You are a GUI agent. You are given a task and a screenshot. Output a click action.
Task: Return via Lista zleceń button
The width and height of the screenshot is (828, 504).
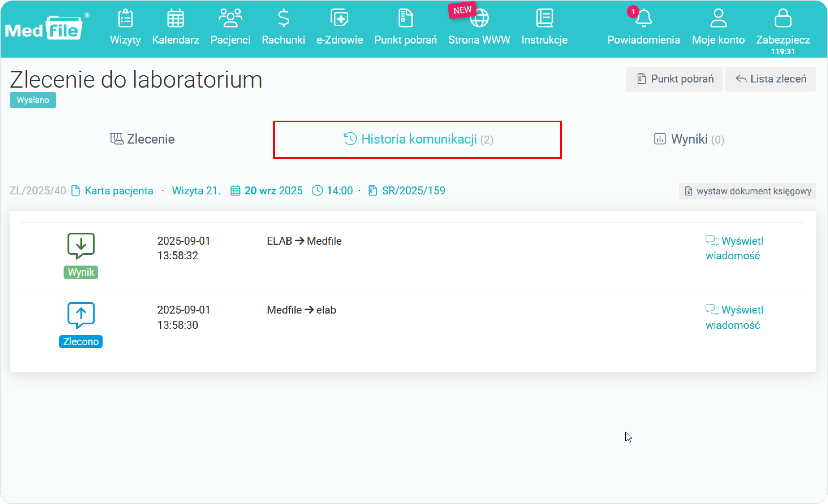770,79
